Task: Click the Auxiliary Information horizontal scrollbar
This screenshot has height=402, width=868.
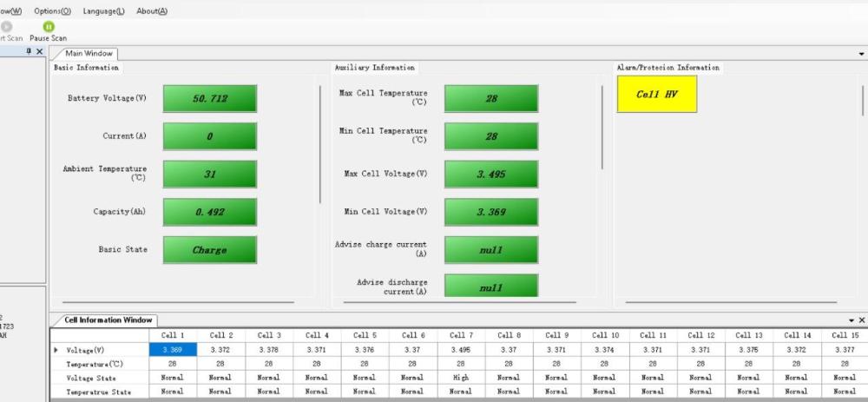Action: point(459,302)
